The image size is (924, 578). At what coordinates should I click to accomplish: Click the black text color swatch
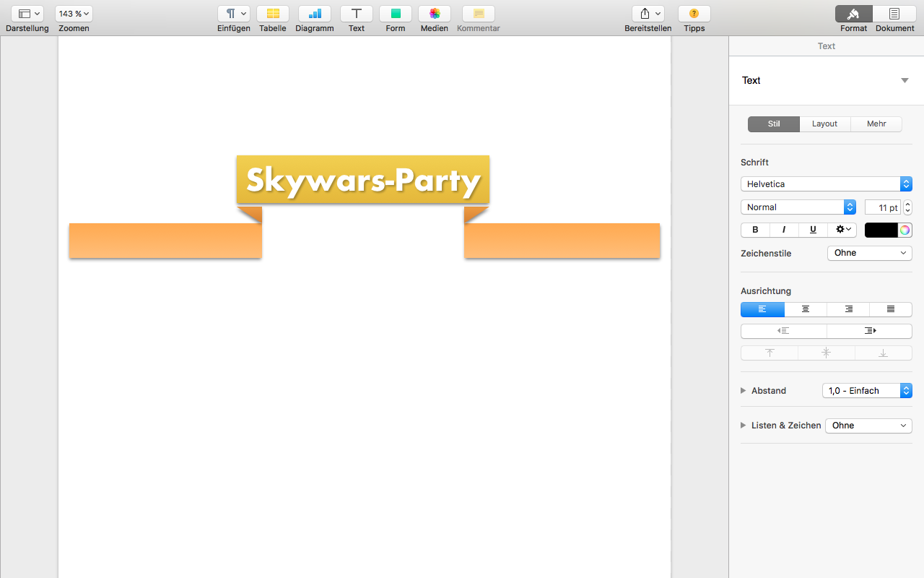tap(881, 230)
